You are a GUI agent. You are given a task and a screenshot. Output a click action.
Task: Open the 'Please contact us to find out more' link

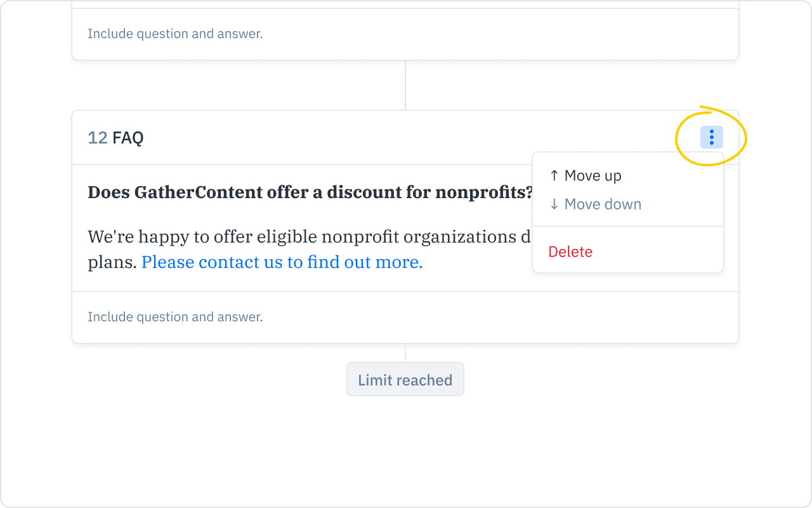click(282, 262)
